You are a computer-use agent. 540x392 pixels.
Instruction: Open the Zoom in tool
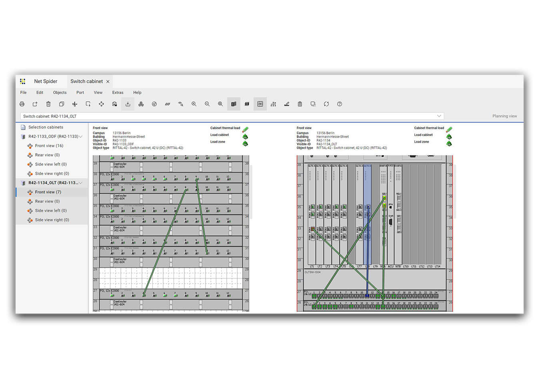click(x=194, y=104)
